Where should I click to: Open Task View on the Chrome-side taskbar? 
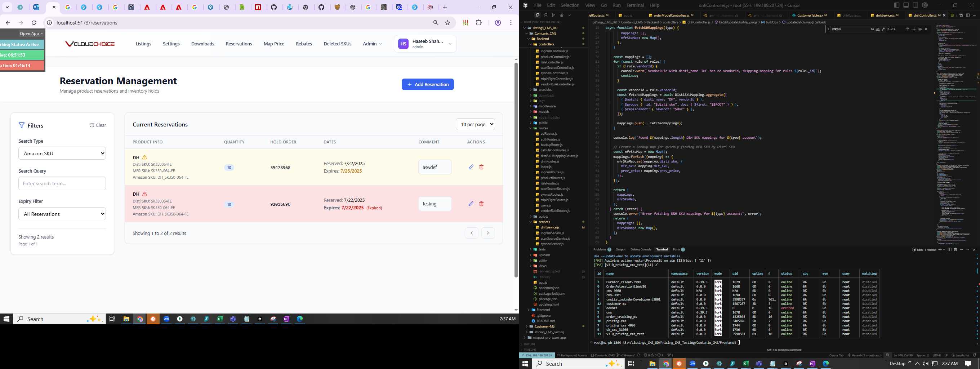pos(112,319)
